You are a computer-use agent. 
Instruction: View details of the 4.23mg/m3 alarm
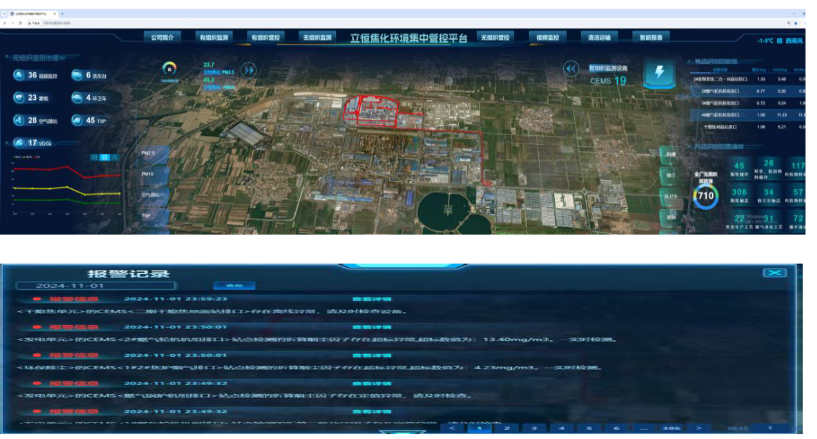click(372, 355)
